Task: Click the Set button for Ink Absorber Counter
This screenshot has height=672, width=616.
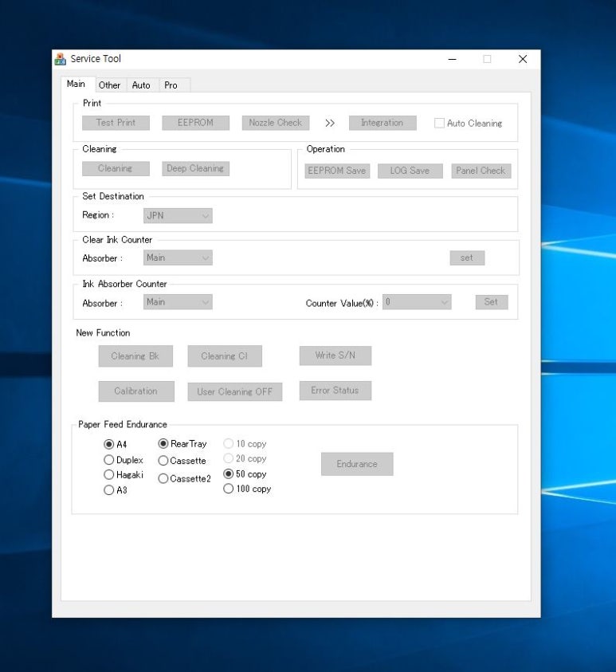Action: [x=492, y=302]
